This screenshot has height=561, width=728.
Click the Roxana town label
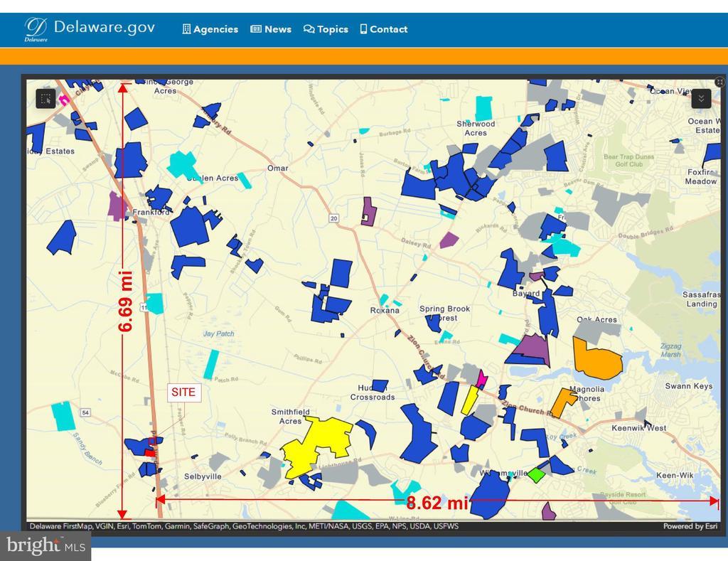coord(385,311)
